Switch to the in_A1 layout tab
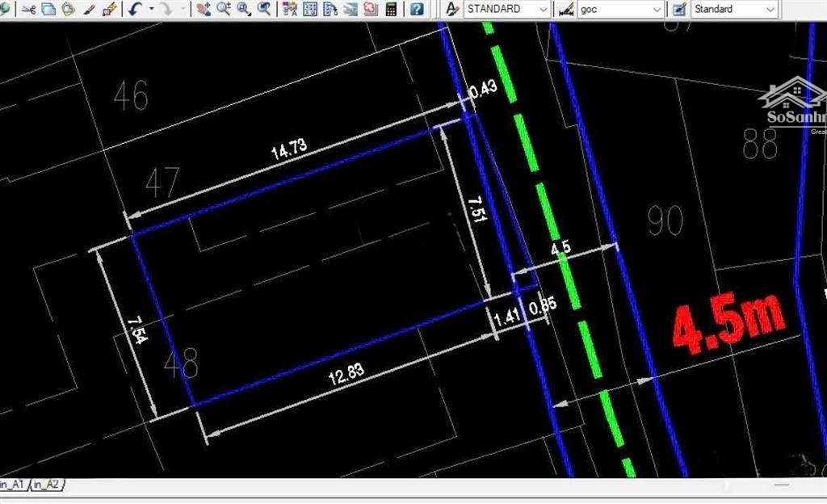Screen dimensions: 827x504 point(12,485)
